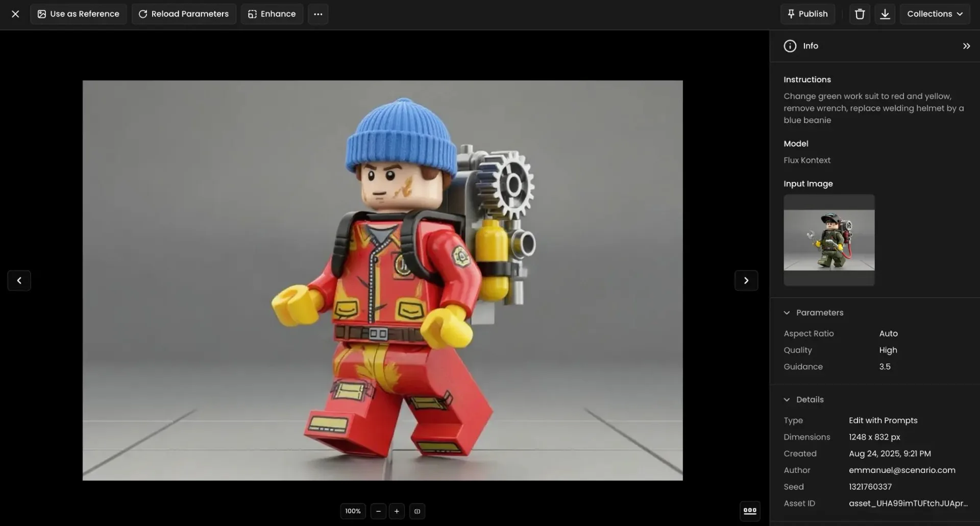Expand the Collections dropdown
This screenshot has height=526, width=980.
[x=935, y=14]
